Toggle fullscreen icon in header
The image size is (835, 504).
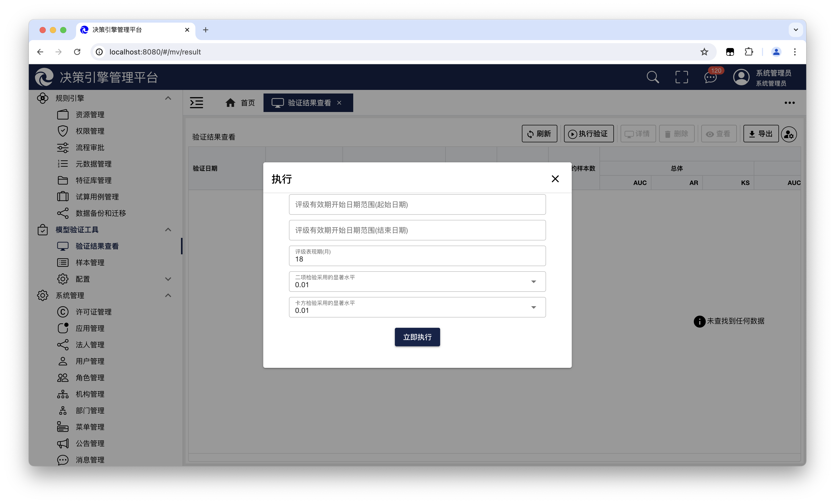click(682, 77)
